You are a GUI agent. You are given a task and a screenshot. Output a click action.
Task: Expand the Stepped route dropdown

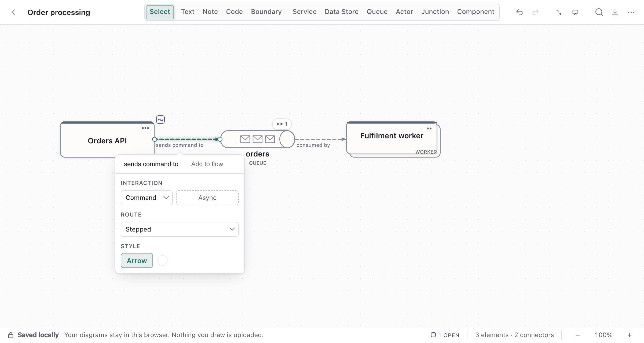click(x=180, y=229)
